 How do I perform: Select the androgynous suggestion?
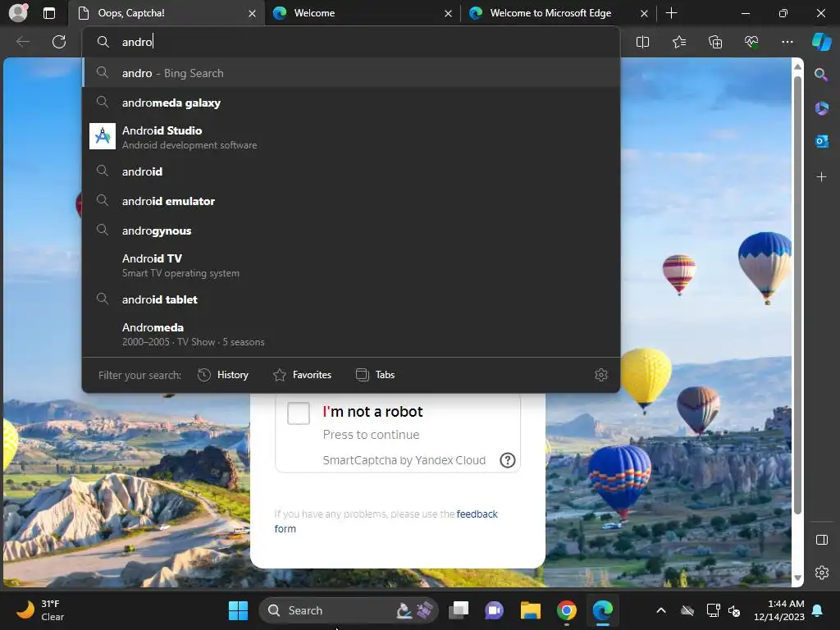pyautogui.click(x=351, y=231)
